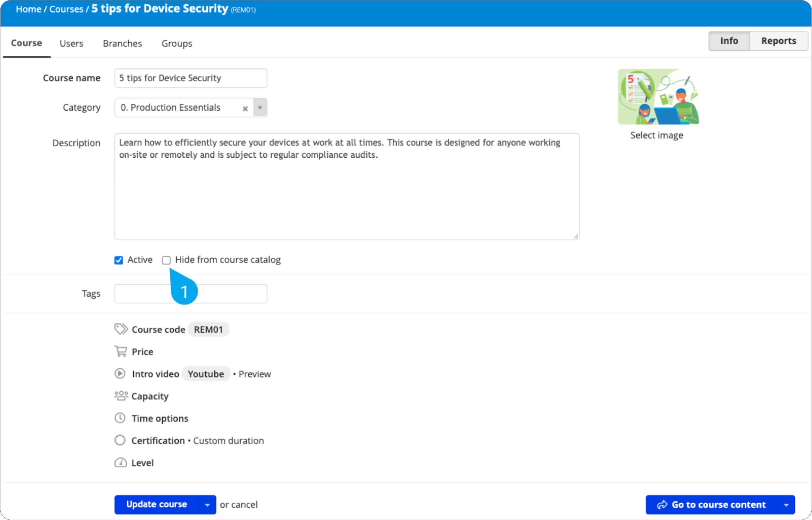Click the Course code label
The image size is (812, 520).
pyautogui.click(x=158, y=329)
